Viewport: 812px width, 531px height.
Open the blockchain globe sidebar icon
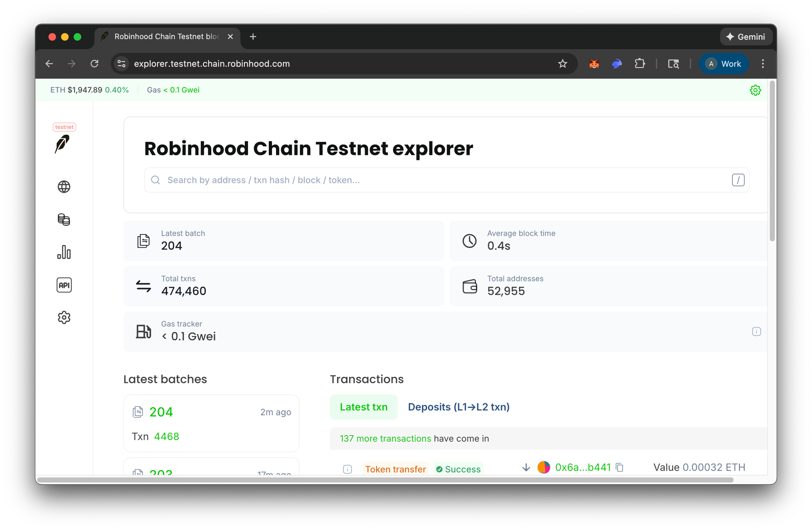coord(64,187)
